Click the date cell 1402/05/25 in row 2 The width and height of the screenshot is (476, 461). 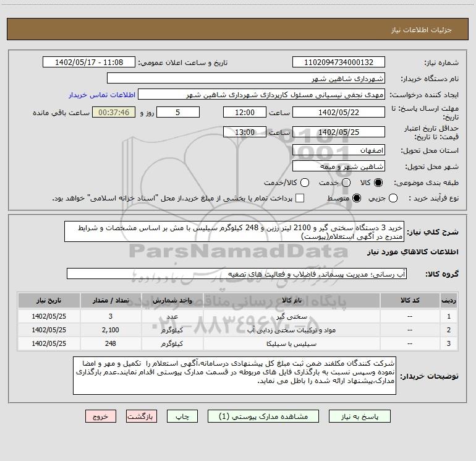point(49,330)
